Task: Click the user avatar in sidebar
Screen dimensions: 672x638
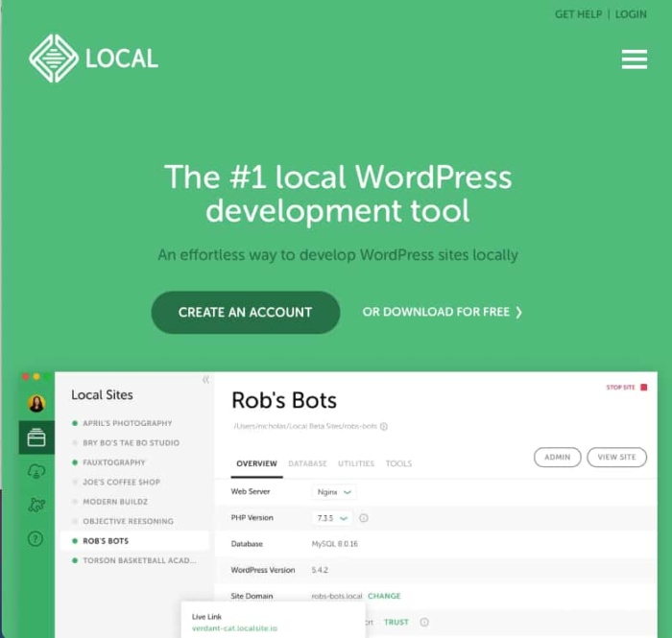Action: point(36,403)
